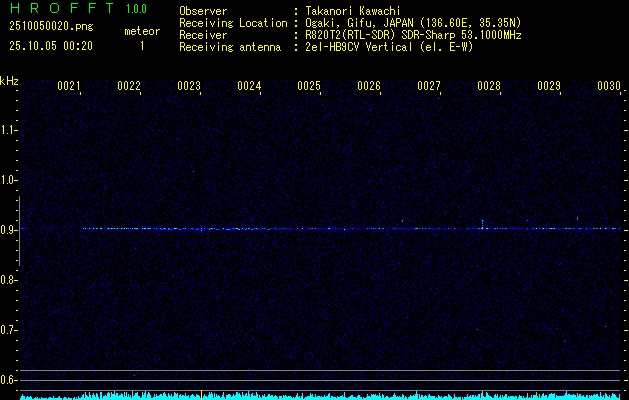Click time marker 0024
This screenshot has height=400, width=629.
pyautogui.click(x=249, y=86)
